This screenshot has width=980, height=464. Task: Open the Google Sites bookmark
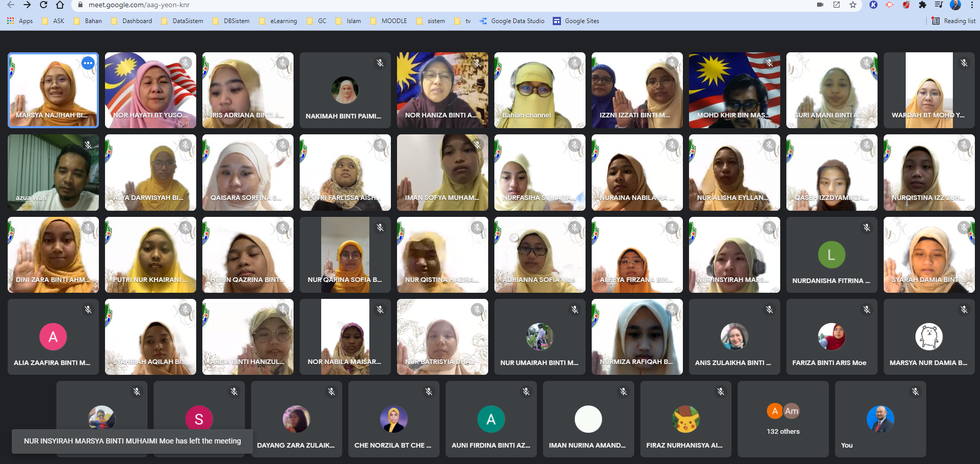pos(576,21)
